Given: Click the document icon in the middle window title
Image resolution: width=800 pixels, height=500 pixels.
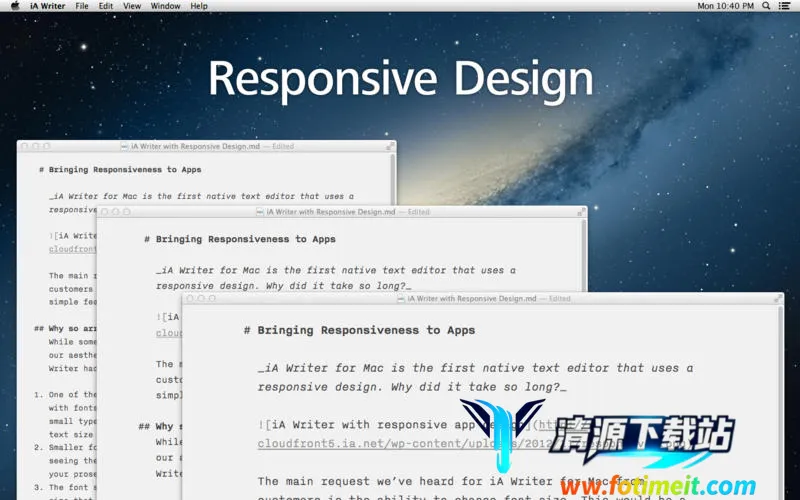Looking at the screenshot, I should click(259, 212).
